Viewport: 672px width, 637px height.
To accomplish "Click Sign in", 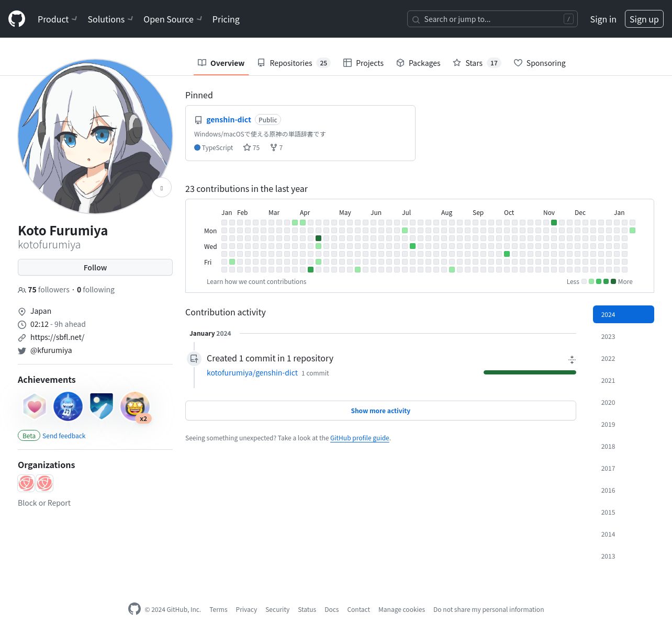I will [603, 19].
